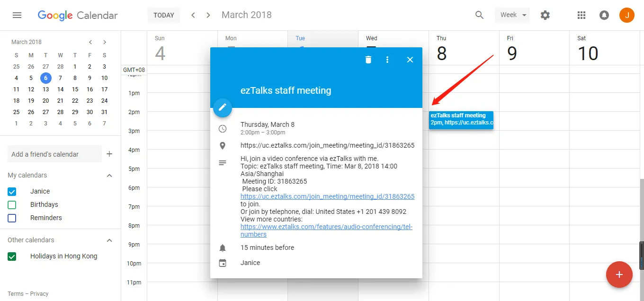Open the Week view dropdown
This screenshot has height=301, width=644.
tap(513, 15)
